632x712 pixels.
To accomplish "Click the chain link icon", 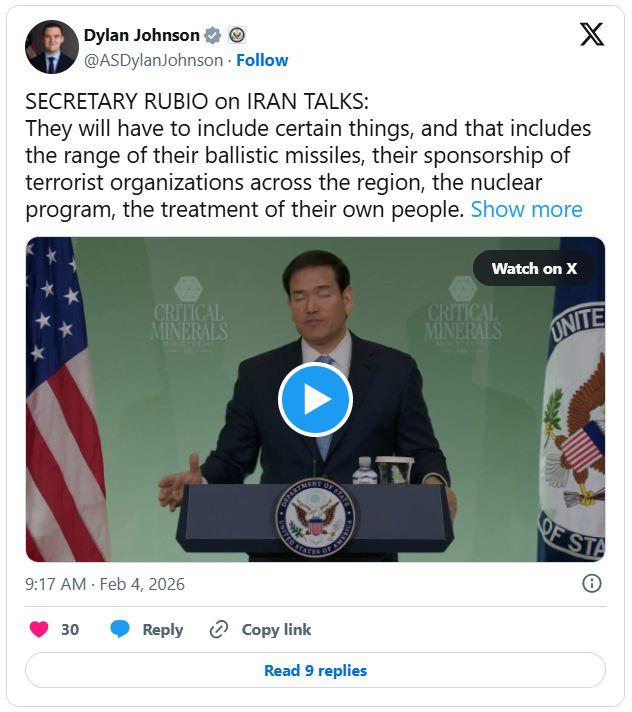I will pos(219,629).
